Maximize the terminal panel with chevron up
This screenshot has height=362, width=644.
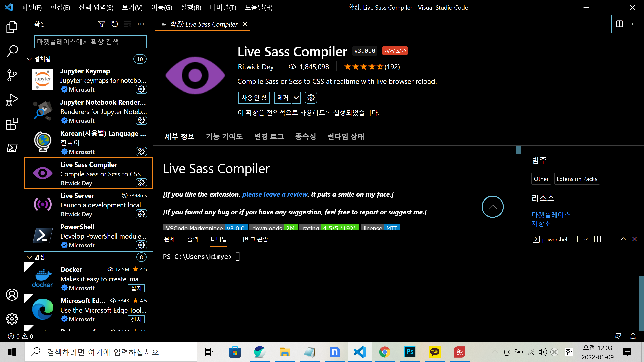coord(623,239)
